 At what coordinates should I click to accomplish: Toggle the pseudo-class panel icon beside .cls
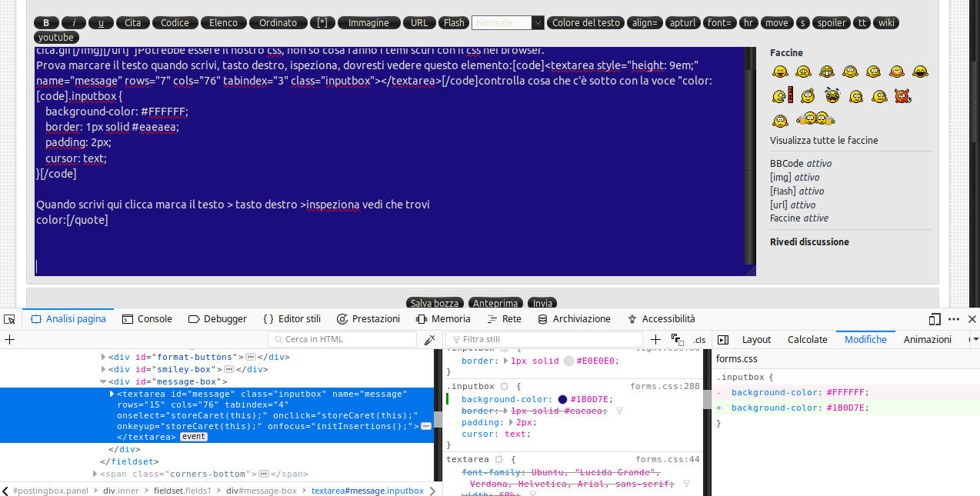click(677, 339)
